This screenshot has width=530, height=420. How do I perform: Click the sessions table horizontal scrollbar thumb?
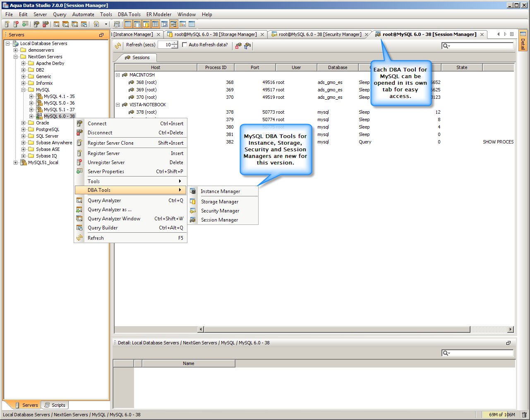[x=337, y=329]
